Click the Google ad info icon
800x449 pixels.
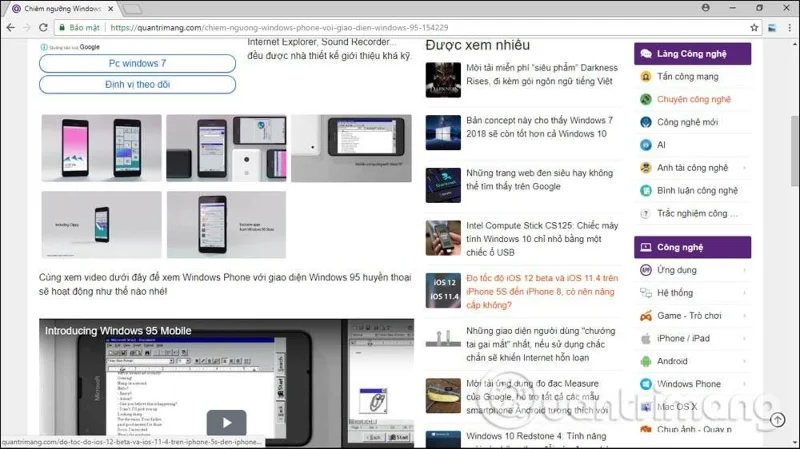(44, 47)
